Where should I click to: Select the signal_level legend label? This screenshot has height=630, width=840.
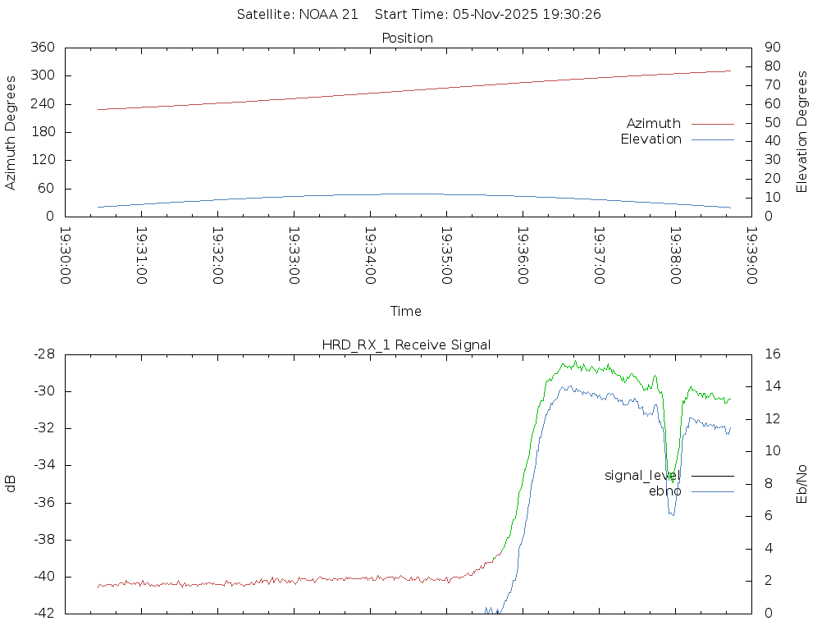tap(642, 475)
